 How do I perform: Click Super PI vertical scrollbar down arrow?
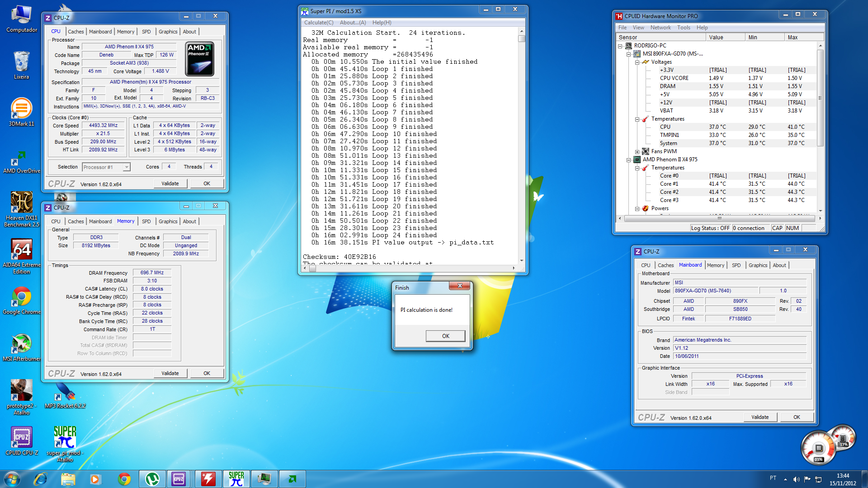[x=522, y=261]
